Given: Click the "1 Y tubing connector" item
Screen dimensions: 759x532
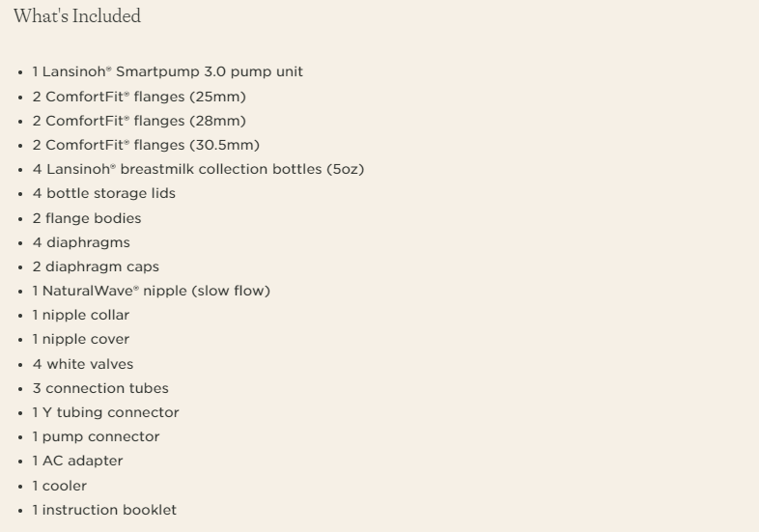Looking at the screenshot, I should point(105,412).
